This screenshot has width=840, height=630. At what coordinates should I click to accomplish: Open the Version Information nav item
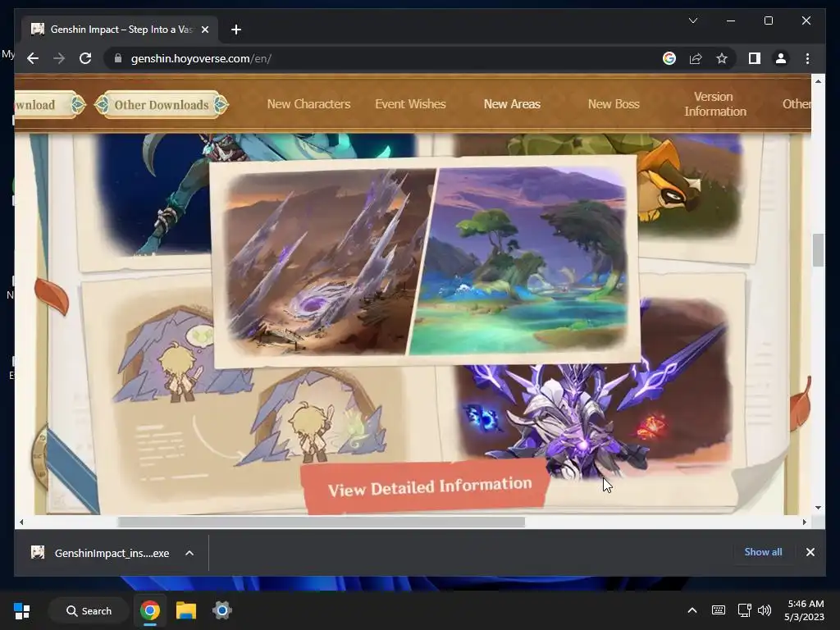coord(715,104)
